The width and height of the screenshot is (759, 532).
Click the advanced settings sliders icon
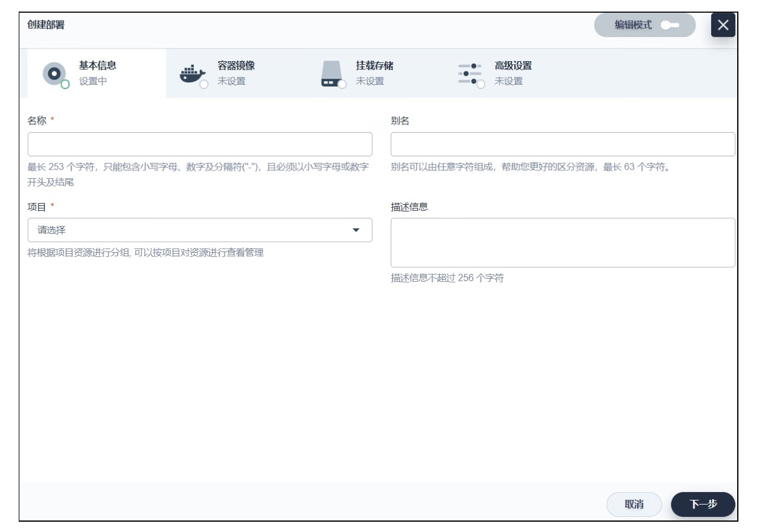(x=469, y=73)
